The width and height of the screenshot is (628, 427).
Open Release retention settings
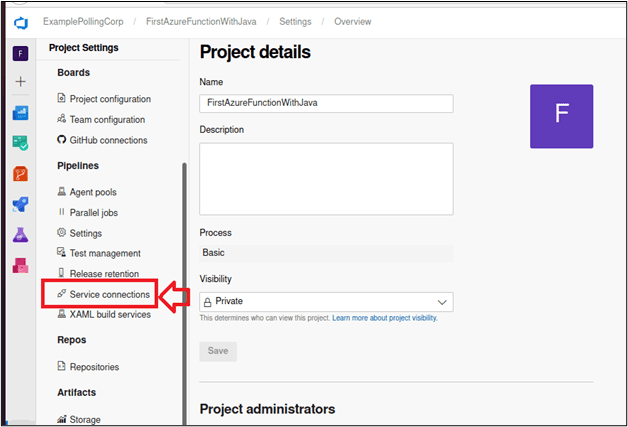[105, 274]
